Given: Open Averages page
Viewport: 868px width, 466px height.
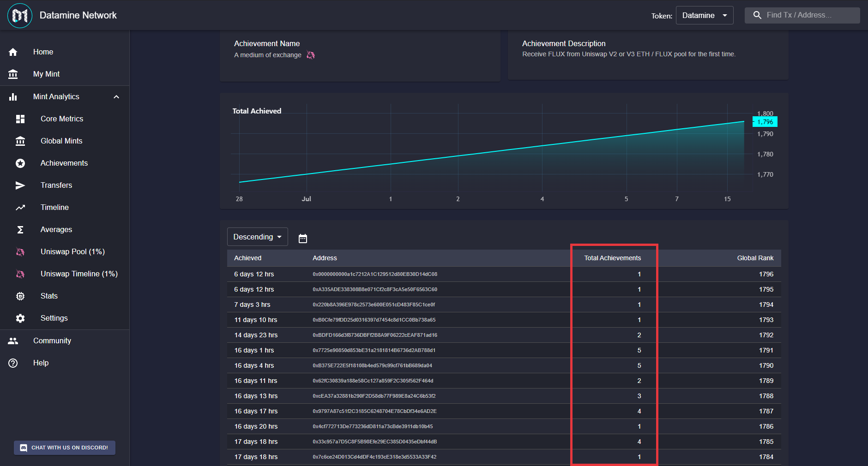Looking at the screenshot, I should pyautogui.click(x=65, y=230).
